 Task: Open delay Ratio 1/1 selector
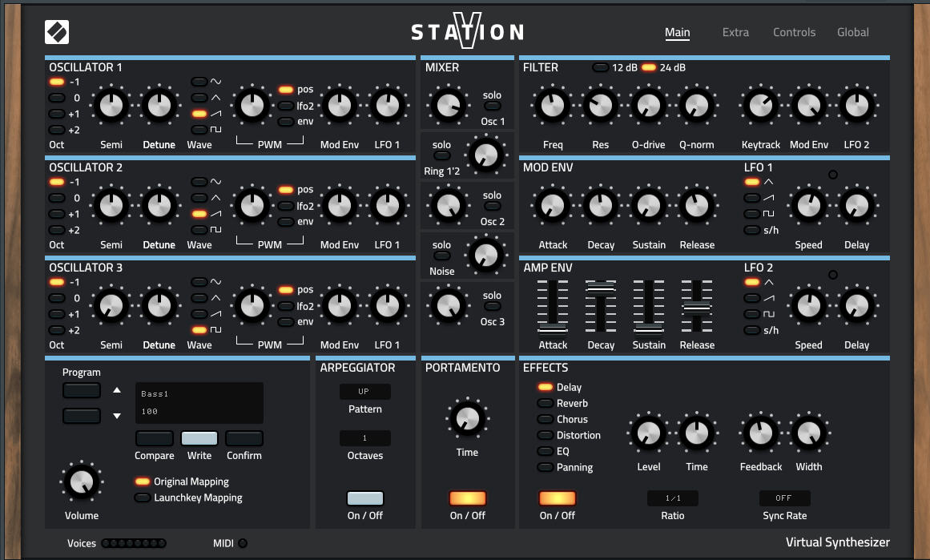point(673,498)
